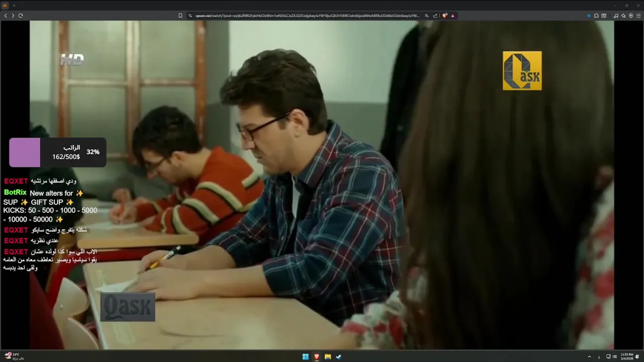Click the address bar URL

(307, 16)
